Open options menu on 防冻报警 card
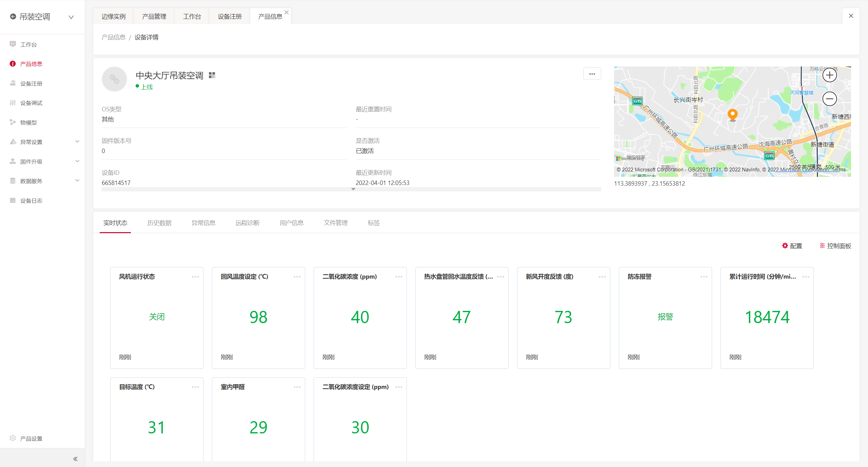Viewport: 868px width, 467px height. point(704,277)
